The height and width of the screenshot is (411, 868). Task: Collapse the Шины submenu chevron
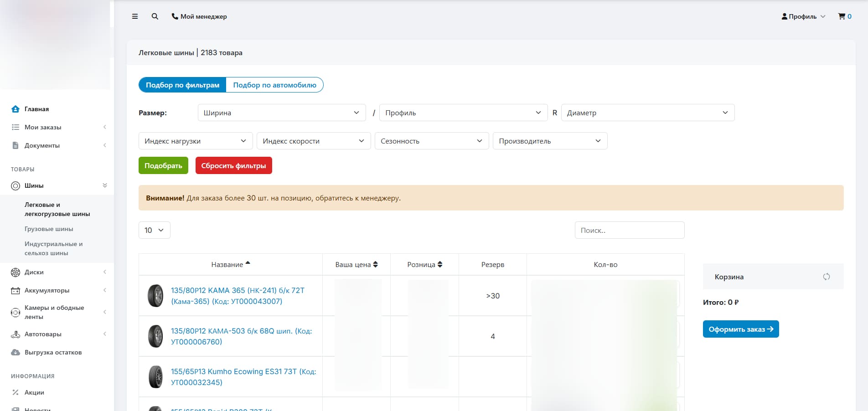point(105,185)
